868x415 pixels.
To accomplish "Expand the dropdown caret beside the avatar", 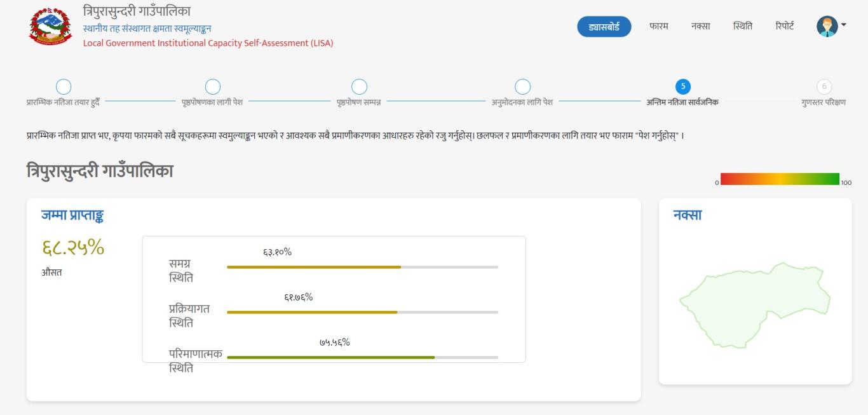I will (844, 25).
